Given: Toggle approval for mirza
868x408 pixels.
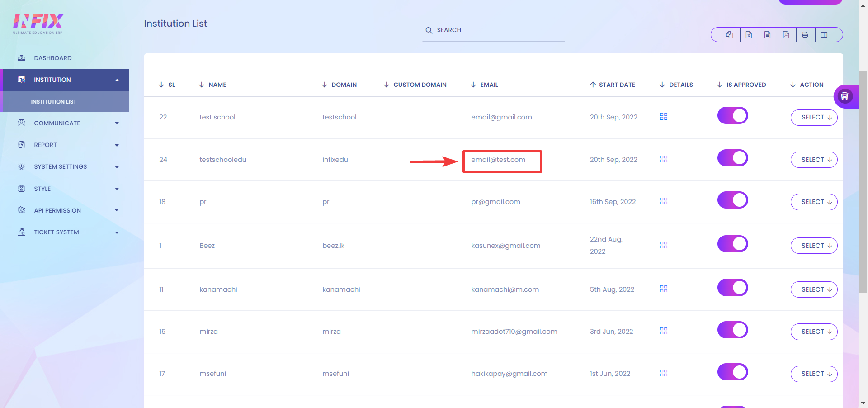Looking at the screenshot, I should click(733, 330).
